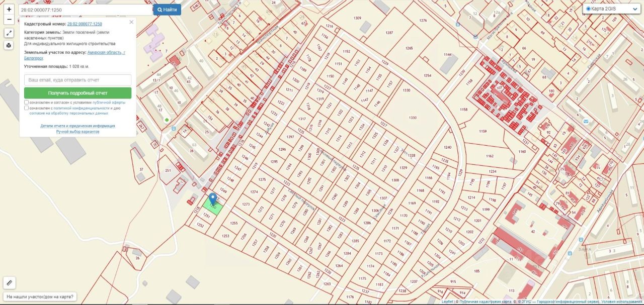
Task: Open the публичной оферты link
Action: (109, 102)
